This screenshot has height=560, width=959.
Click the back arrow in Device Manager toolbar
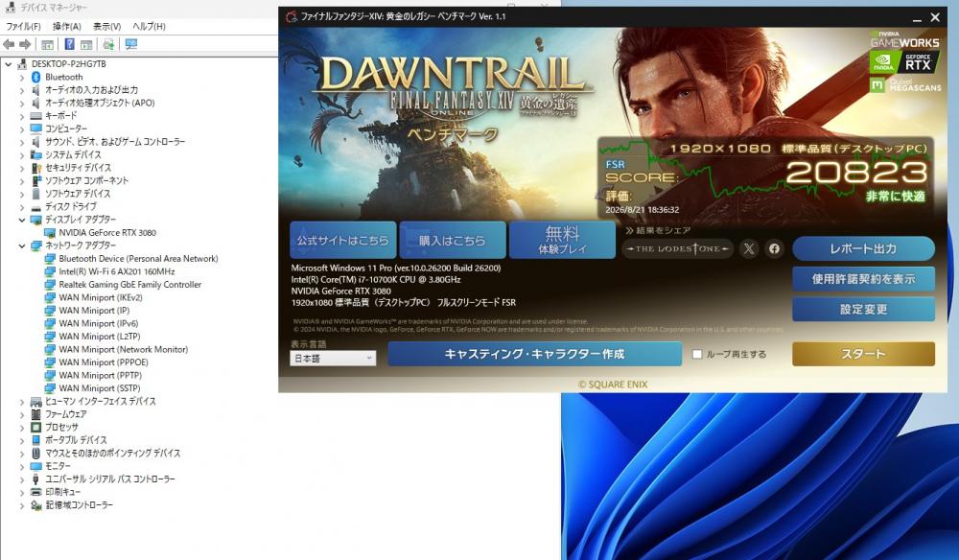coord(9,44)
